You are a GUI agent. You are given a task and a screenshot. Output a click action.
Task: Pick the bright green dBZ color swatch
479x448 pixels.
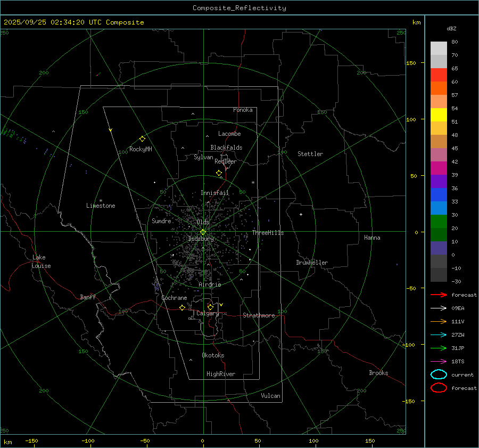pyautogui.click(x=439, y=221)
